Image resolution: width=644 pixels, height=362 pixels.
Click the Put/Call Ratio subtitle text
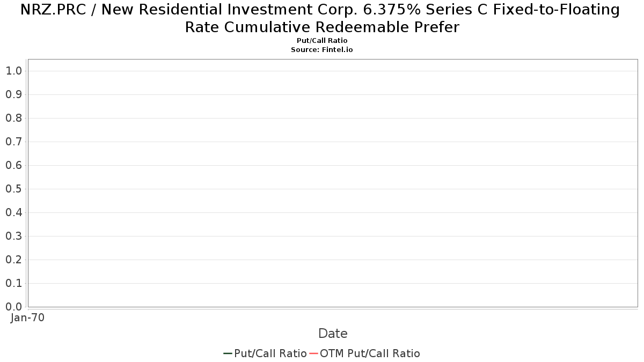[322, 41]
